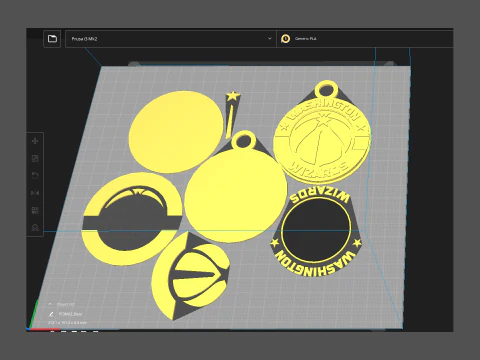Select the Mirror tool
This screenshot has height=360, width=480.
point(35,193)
